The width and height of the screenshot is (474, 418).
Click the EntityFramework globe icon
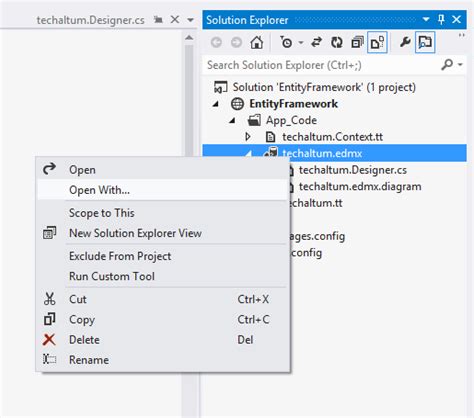pyautogui.click(x=237, y=104)
